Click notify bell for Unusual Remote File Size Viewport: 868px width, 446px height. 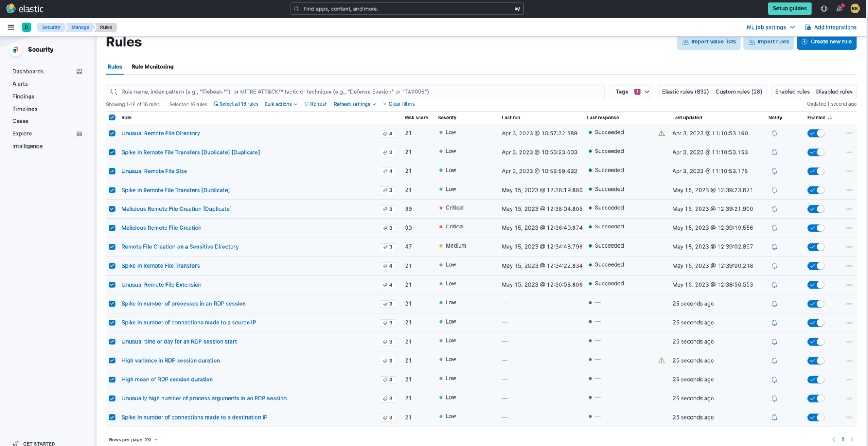[x=774, y=171]
